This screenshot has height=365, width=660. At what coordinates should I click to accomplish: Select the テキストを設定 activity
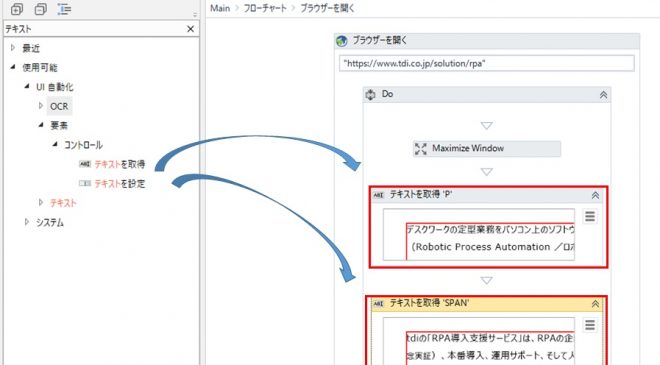[120, 184]
